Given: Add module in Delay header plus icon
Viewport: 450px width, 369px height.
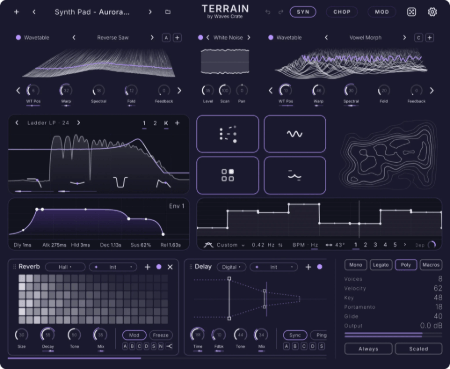Looking at the screenshot, I should (x=308, y=267).
